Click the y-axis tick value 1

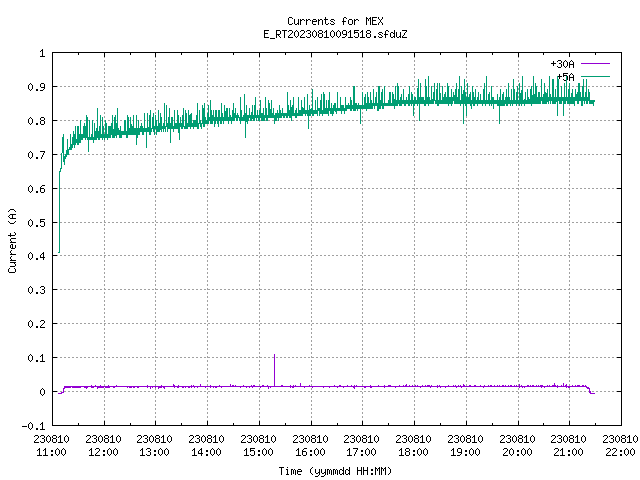[42, 53]
